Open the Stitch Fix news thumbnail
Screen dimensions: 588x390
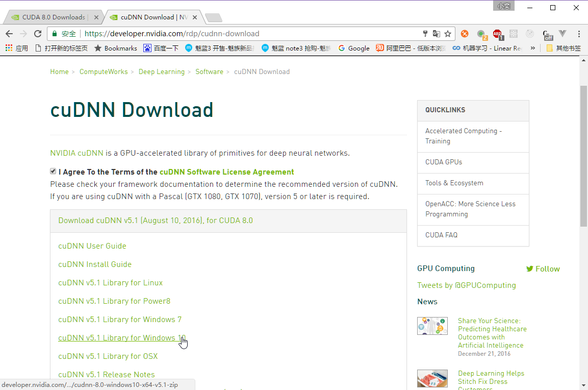click(x=432, y=378)
